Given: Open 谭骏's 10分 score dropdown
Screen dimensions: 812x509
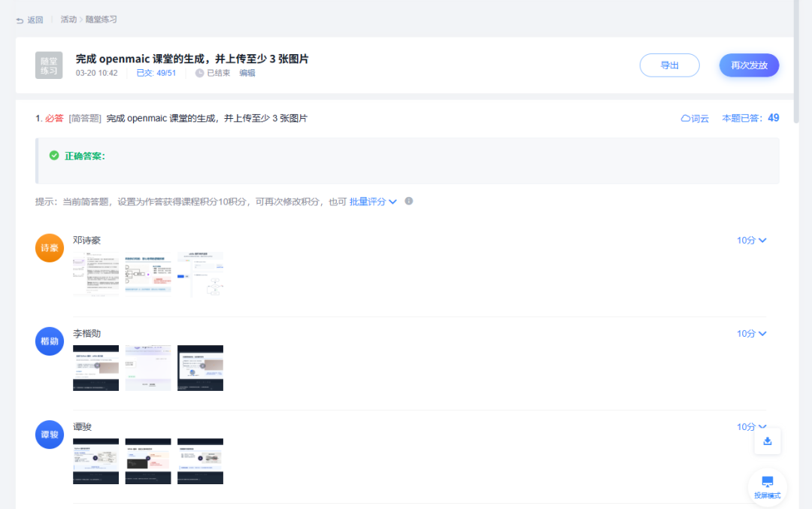Looking at the screenshot, I should click(x=751, y=427).
